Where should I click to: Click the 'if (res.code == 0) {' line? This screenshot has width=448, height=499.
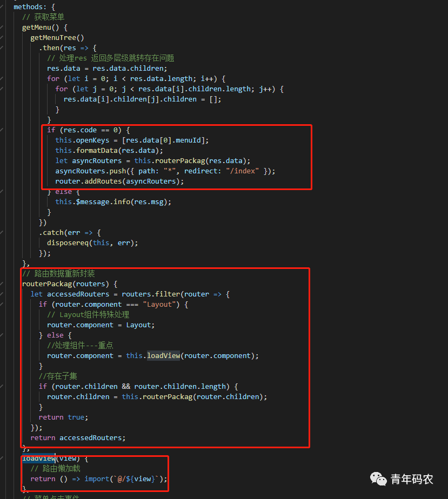(x=89, y=130)
